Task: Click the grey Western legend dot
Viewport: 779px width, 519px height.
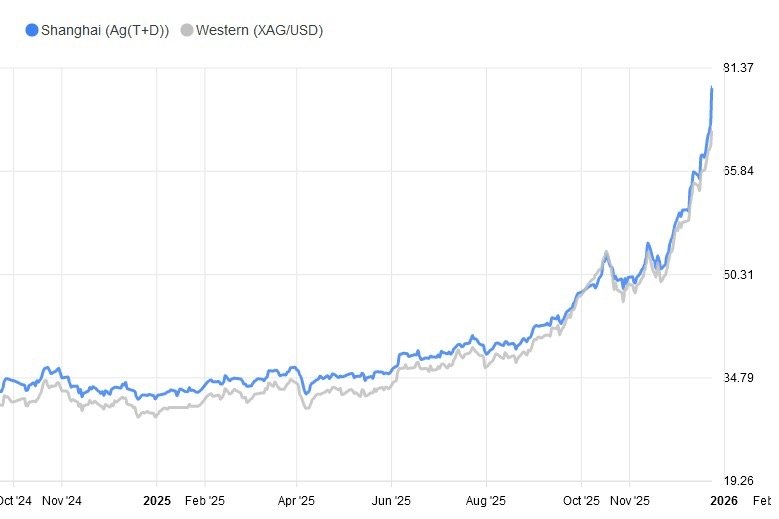Action: (x=187, y=30)
